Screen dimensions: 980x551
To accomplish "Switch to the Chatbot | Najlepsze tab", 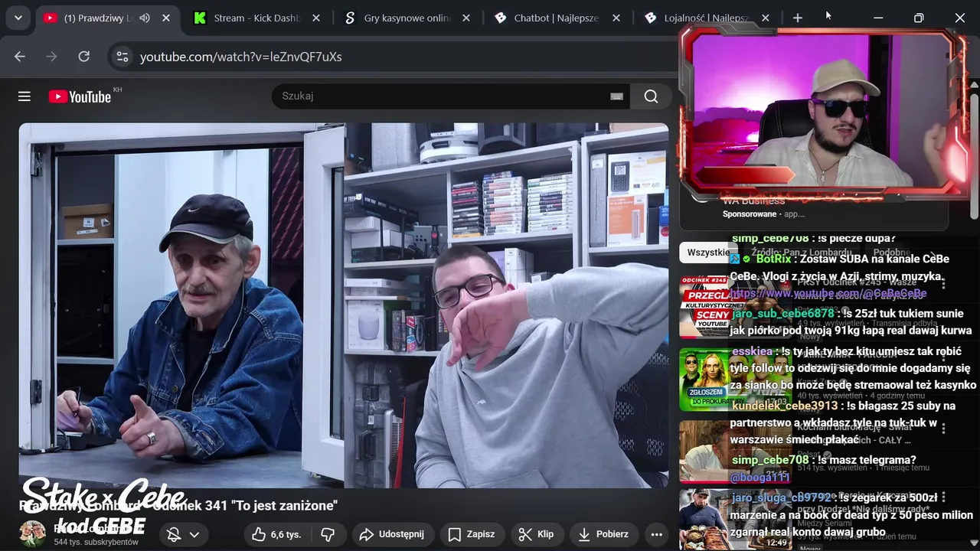I will (557, 18).
